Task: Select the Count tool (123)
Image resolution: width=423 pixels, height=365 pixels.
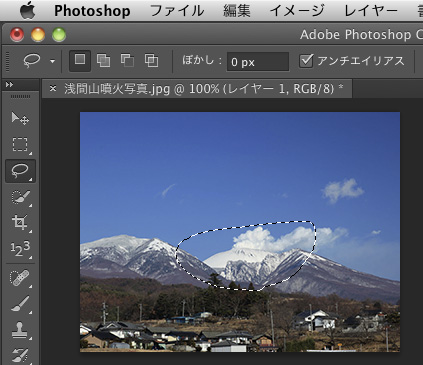Action: pos(20,248)
